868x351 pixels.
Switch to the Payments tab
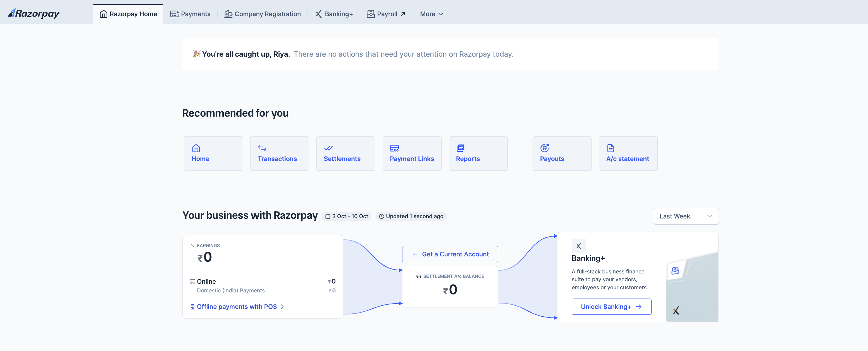click(x=190, y=14)
